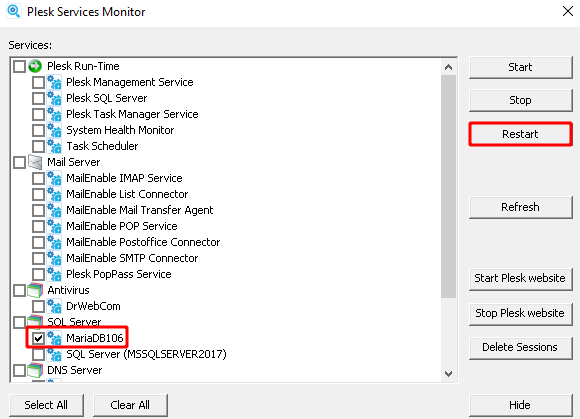
Task: Click the Mail Server envelope icon
Action: 35,162
